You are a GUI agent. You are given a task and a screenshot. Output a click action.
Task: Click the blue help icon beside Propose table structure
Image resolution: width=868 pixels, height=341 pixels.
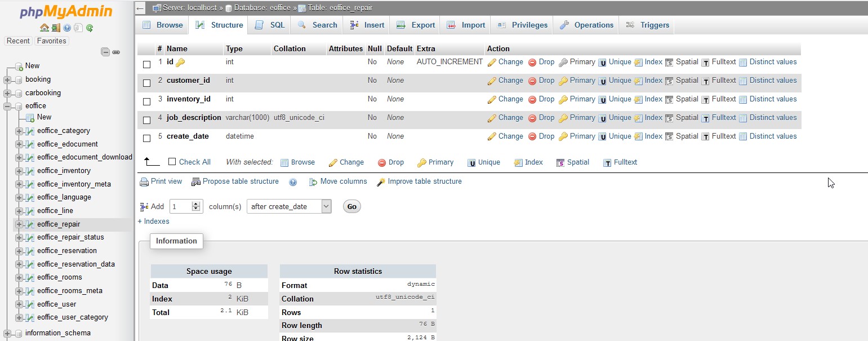pos(293,182)
